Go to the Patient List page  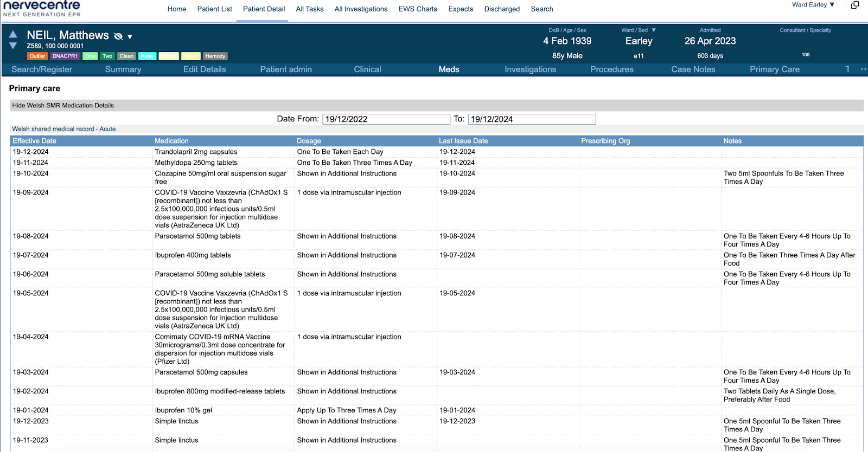pyautogui.click(x=215, y=9)
